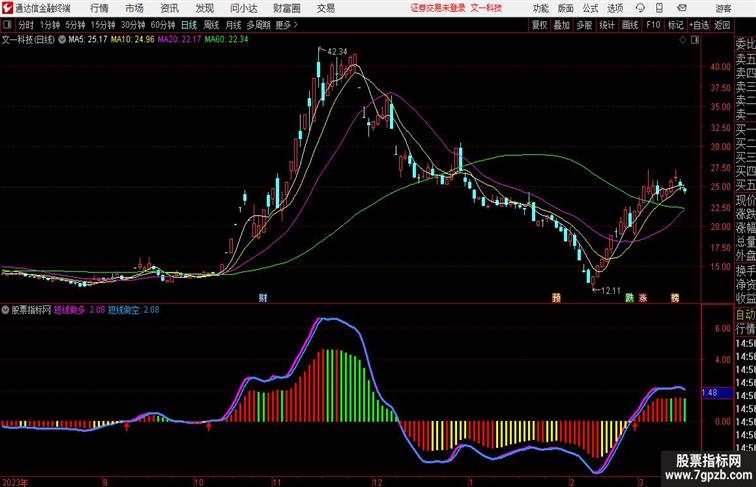756x487 pixels.
Task: Click the 2023年 date axis label
Action: click(15, 482)
